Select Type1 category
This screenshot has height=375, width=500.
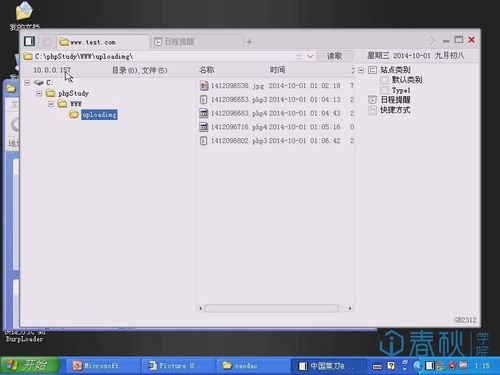[x=401, y=90]
